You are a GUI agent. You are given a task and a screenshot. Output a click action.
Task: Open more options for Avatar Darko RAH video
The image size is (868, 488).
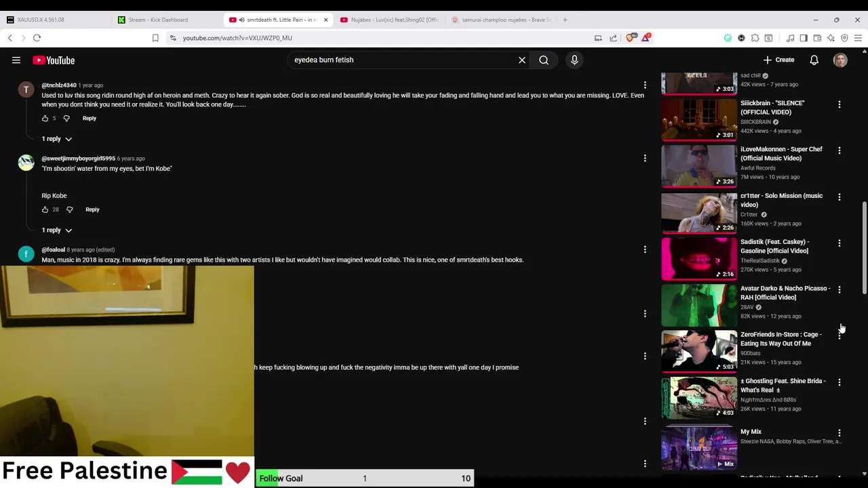pos(839,290)
